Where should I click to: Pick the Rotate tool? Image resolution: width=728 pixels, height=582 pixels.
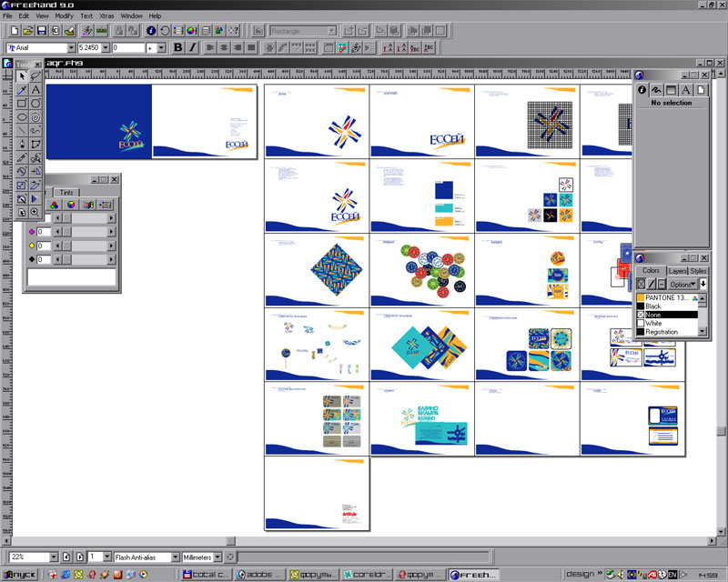tap(22, 171)
